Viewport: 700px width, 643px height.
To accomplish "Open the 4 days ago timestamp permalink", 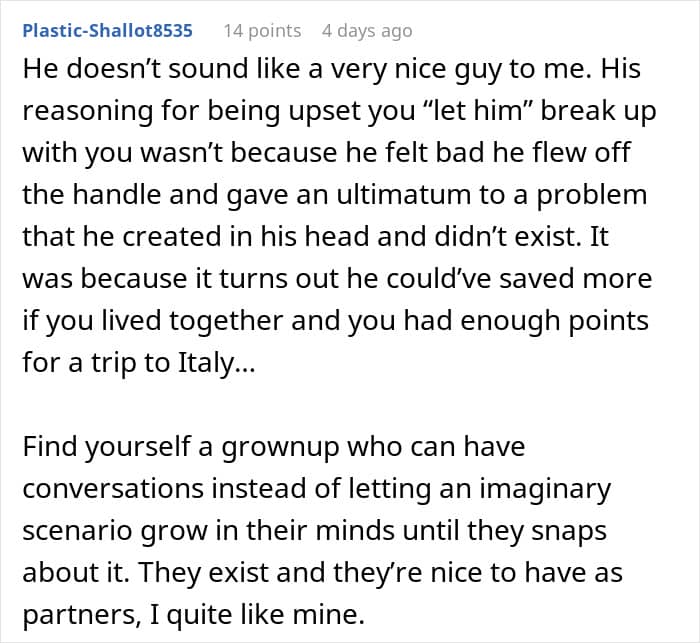I will click(x=367, y=31).
